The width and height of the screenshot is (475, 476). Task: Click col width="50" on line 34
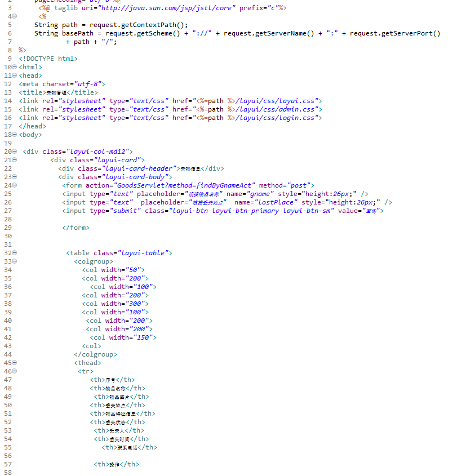click(113, 270)
